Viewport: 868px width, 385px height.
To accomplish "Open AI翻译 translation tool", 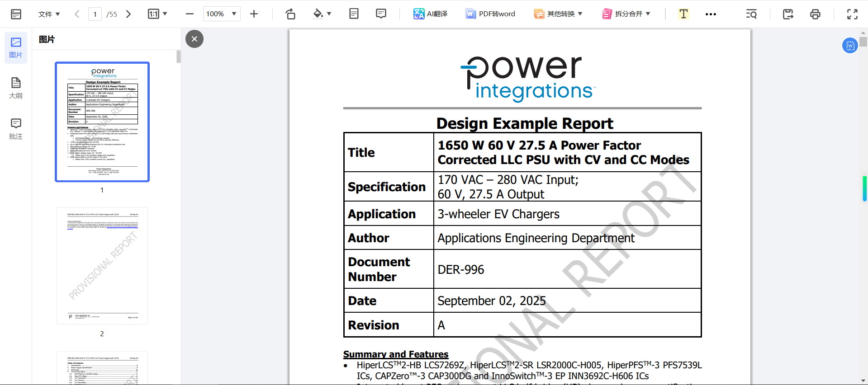I will [430, 14].
